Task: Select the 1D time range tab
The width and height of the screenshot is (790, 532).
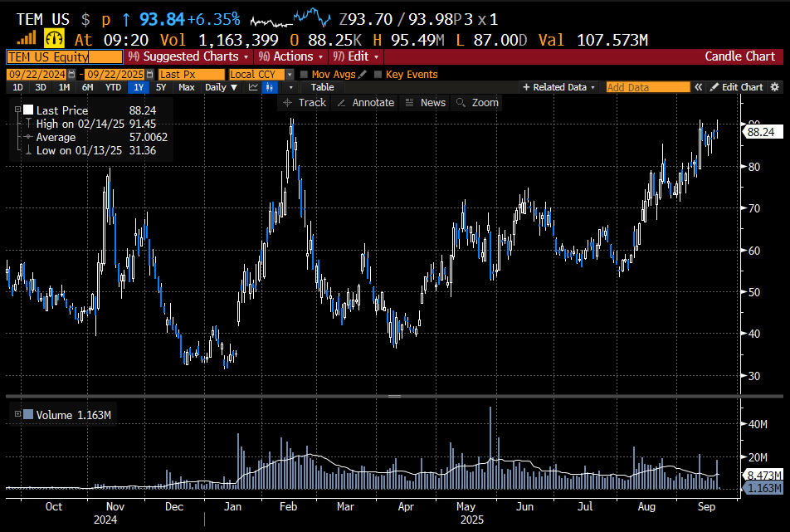Action: pyautogui.click(x=17, y=87)
